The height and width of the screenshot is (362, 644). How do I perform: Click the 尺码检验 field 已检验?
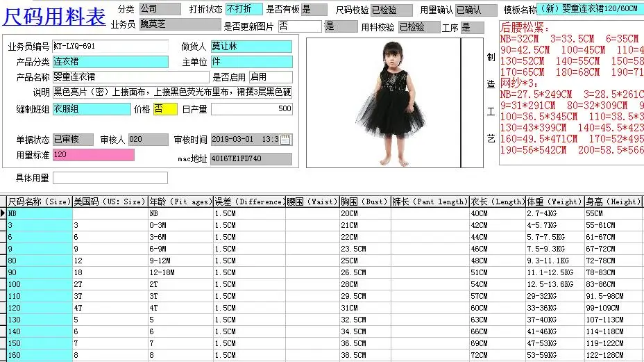point(391,10)
